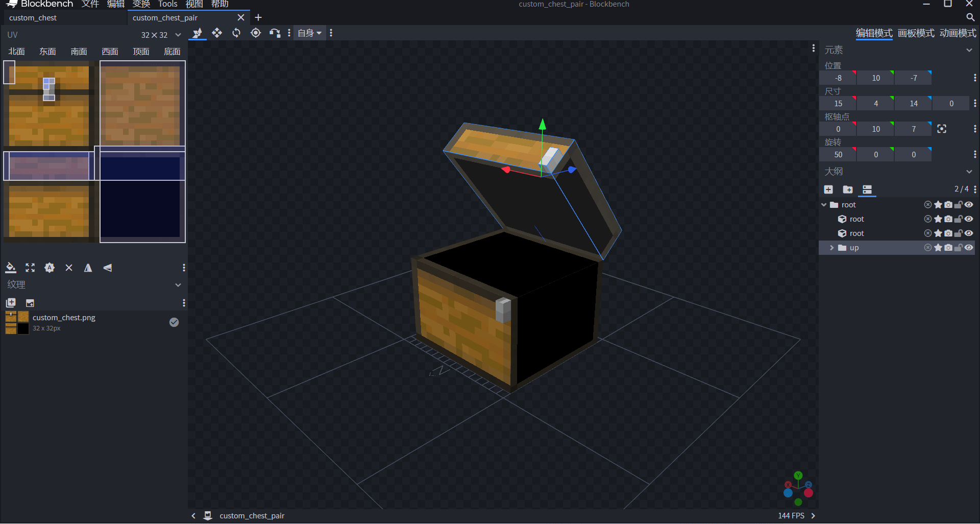Open UV toolbar three-dot menu
Screen dimensions: 980x524
(x=184, y=268)
